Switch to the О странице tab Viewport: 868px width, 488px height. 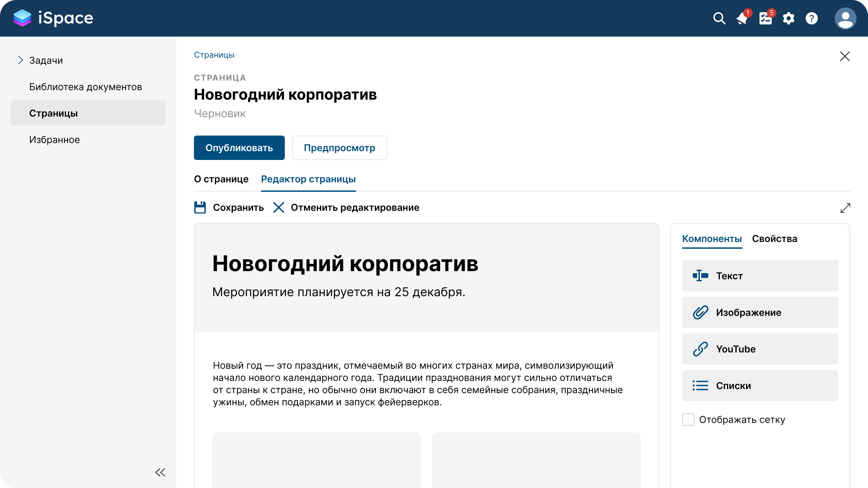221,179
